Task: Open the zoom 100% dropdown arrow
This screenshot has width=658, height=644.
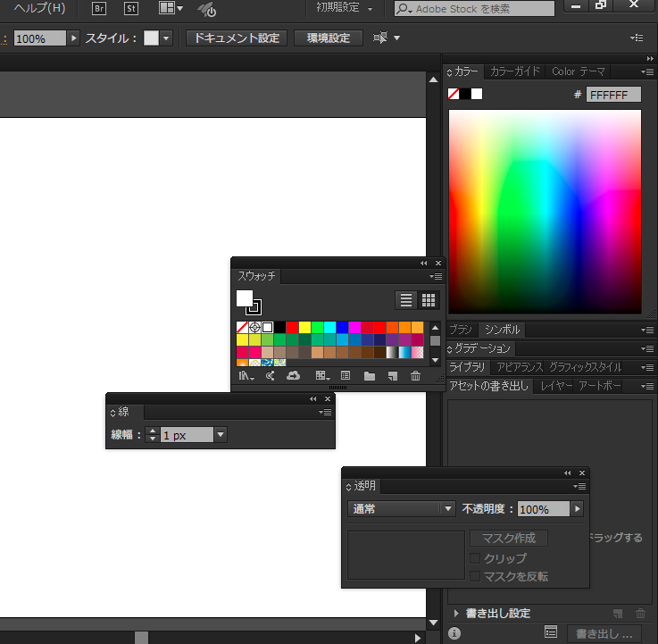Action: (x=74, y=38)
